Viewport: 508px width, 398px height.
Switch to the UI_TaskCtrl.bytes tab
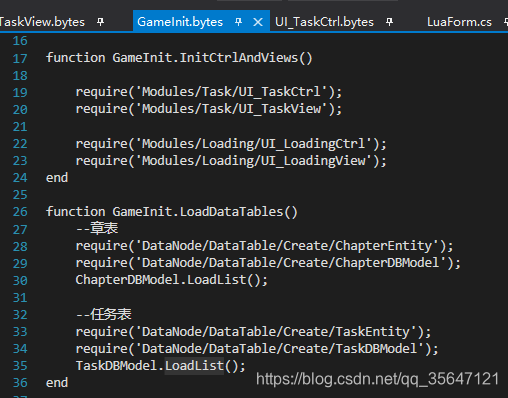324,22
